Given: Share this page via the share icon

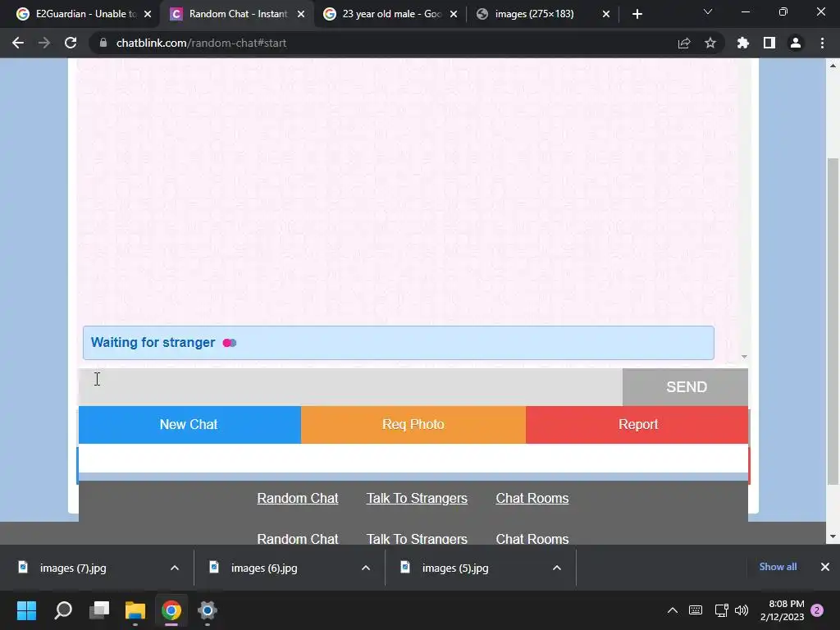Looking at the screenshot, I should [684, 43].
